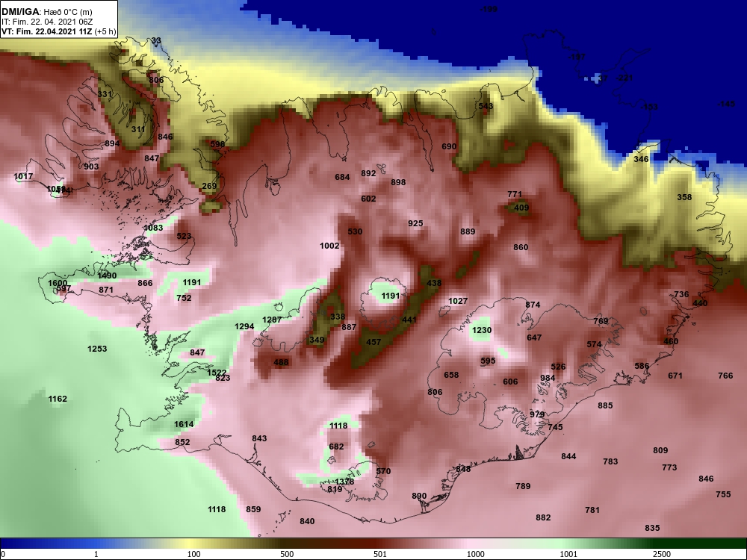Viewport: 747px width, 560px height.
Task: Click the map value 1522
Action: pyautogui.click(x=217, y=373)
